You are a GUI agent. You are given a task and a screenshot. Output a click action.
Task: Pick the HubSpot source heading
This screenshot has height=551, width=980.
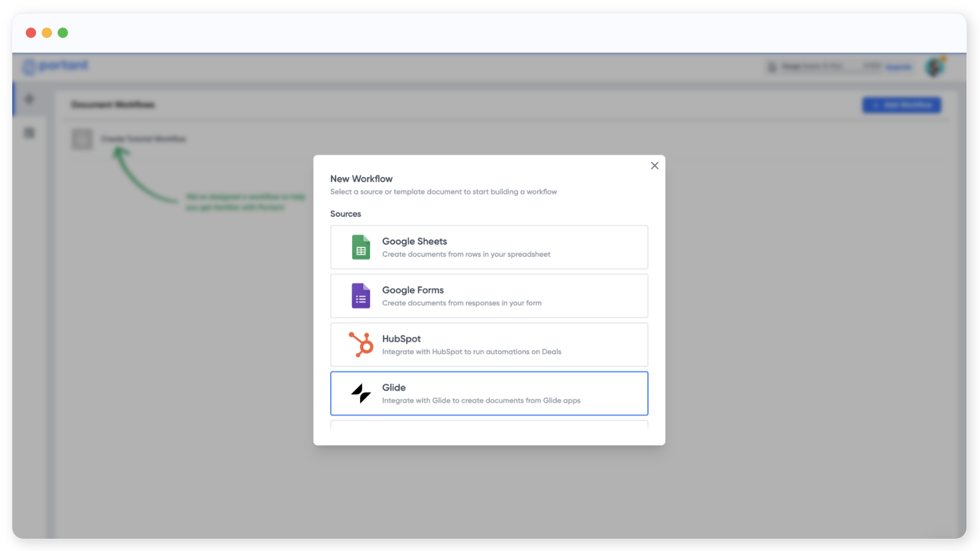click(401, 339)
